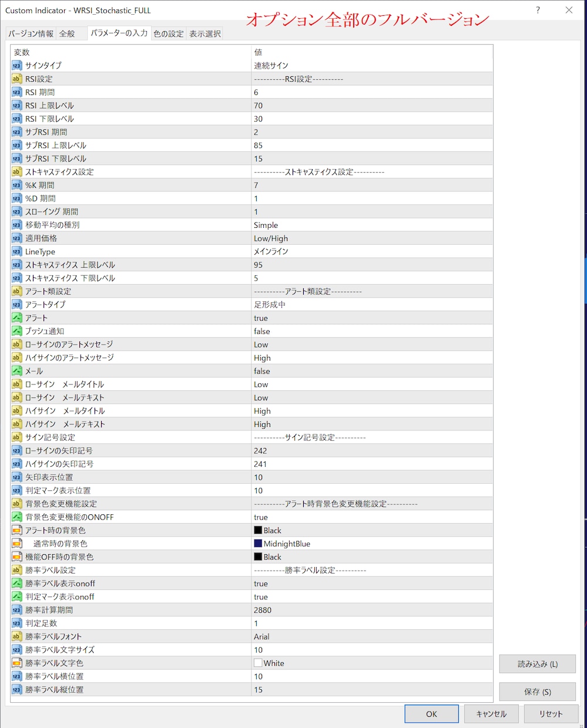Click the ab icon of ストキャスティクス設定
Screen dimensions: 587x728
click(16, 172)
